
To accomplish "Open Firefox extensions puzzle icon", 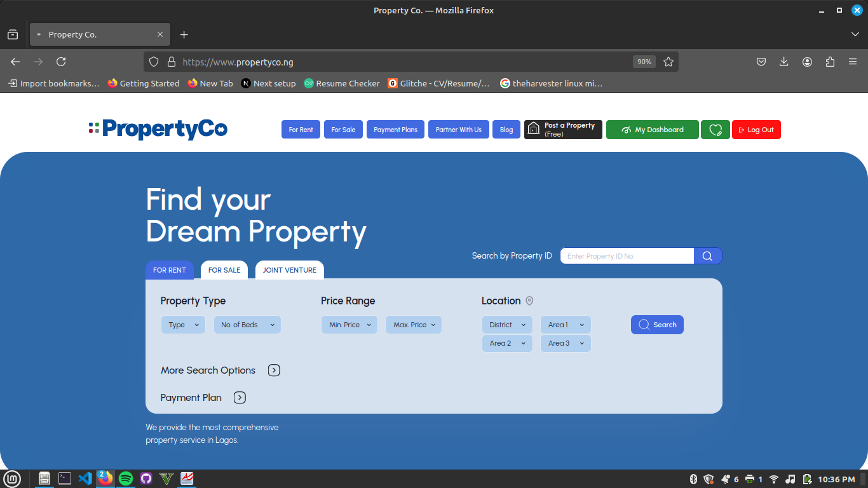I will click(x=830, y=62).
